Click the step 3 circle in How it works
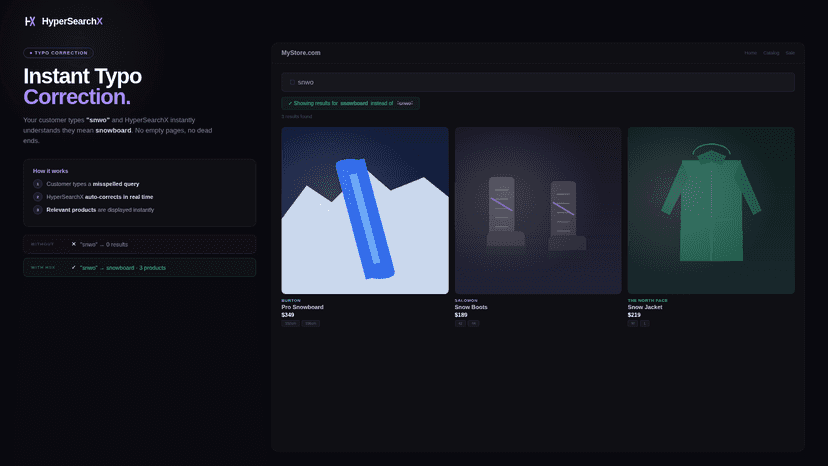 (37, 210)
